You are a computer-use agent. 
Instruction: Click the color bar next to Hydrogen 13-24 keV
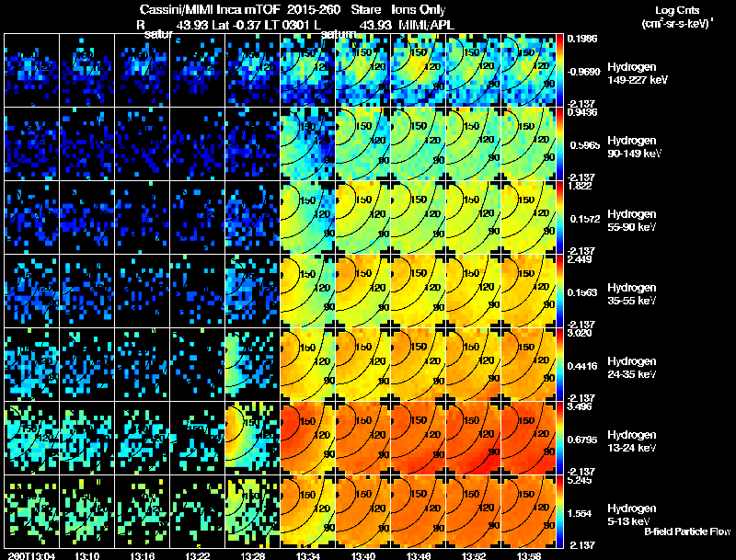[559, 439]
